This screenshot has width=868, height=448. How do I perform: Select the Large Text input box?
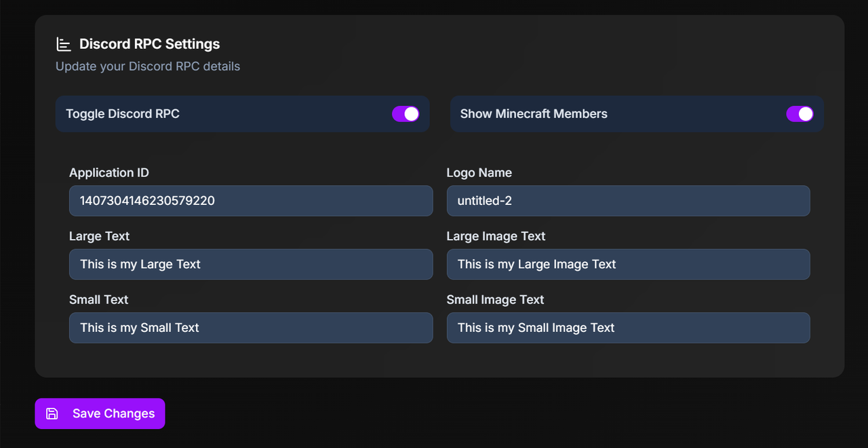coord(251,264)
